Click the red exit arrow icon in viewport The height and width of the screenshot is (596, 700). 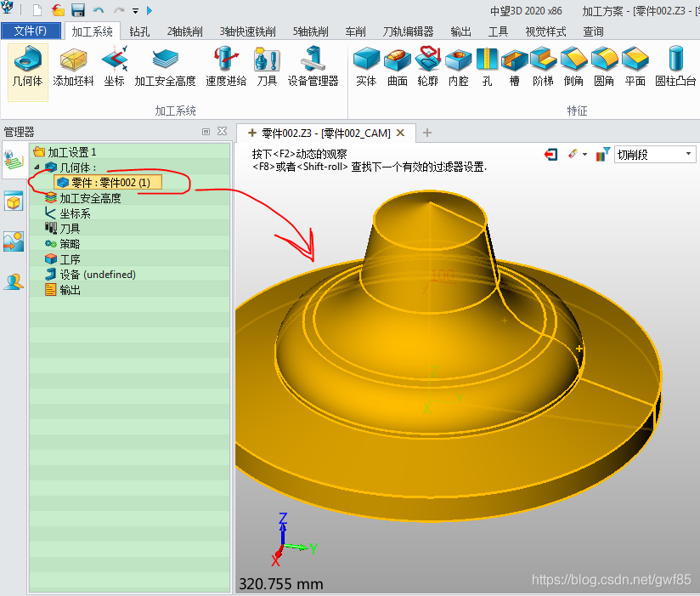[551, 155]
